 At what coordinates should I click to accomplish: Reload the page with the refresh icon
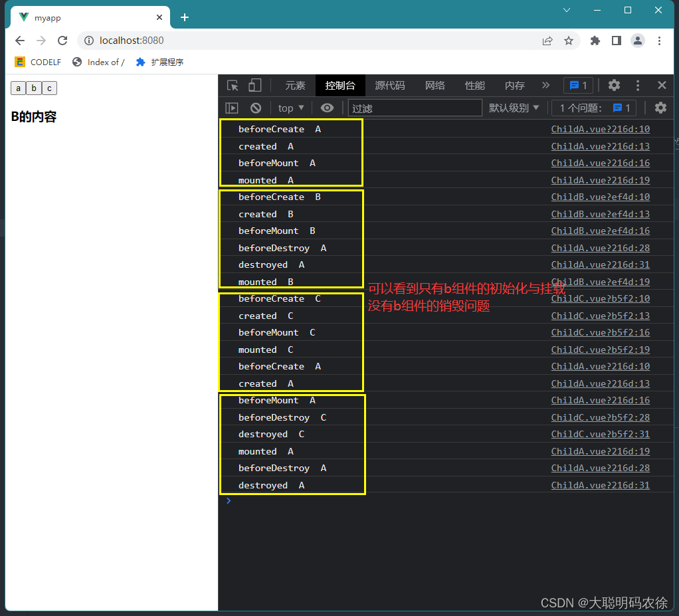[62, 41]
